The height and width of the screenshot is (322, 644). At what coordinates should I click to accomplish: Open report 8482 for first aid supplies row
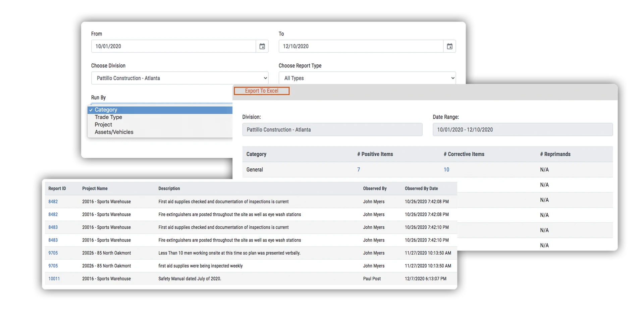click(53, 202)
